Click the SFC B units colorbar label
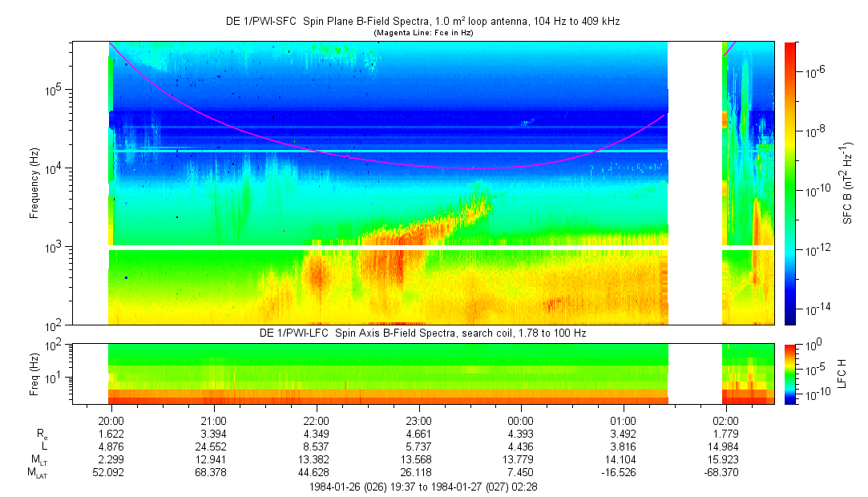The width and height of the screenshot is (868, 497). [x=846, y=183]
